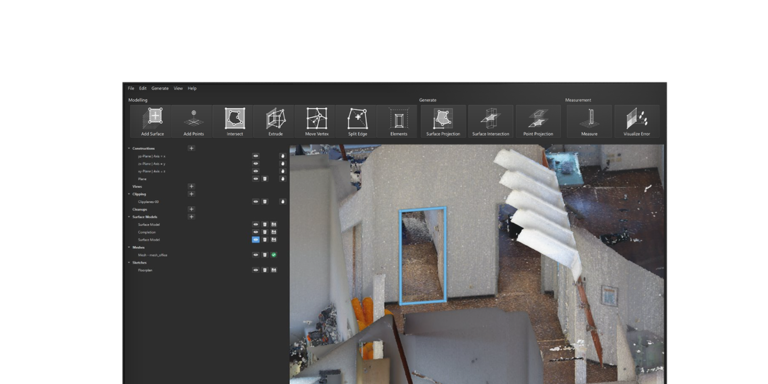
Task: Add new clipping with plus button
Action: 192,194
